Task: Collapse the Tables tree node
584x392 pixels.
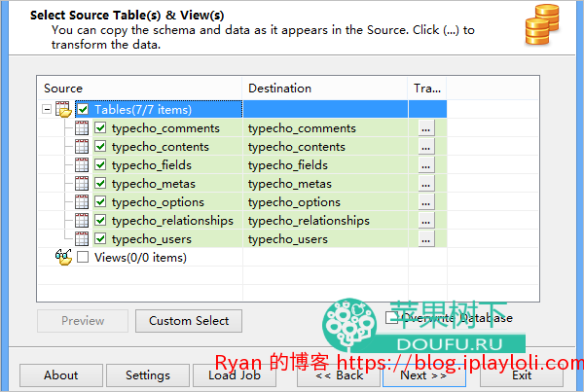Action: (47, 110)
